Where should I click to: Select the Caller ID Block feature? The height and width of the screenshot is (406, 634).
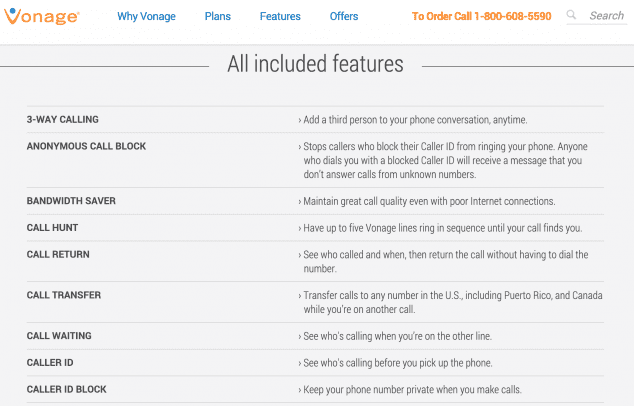(x=67, y=389)
